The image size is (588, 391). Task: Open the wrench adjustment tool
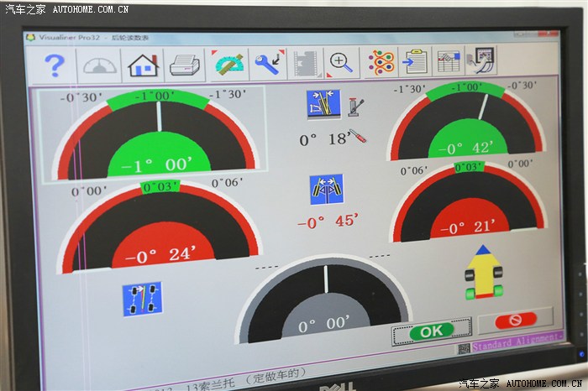(267, 63)
